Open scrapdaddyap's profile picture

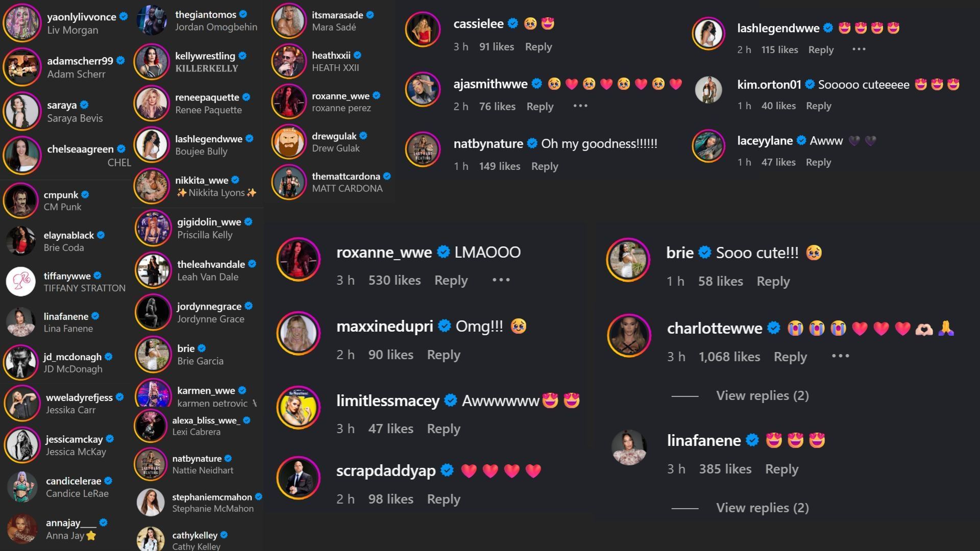pos(298,478)
